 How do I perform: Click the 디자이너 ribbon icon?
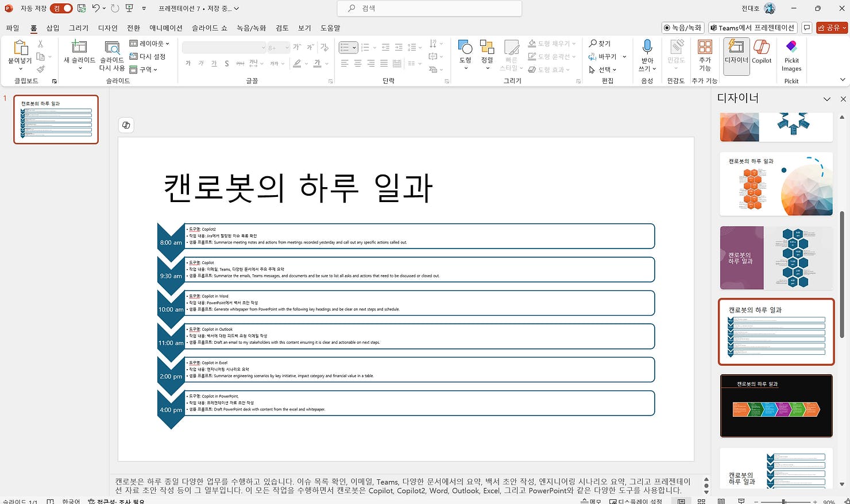click(736, 55)
